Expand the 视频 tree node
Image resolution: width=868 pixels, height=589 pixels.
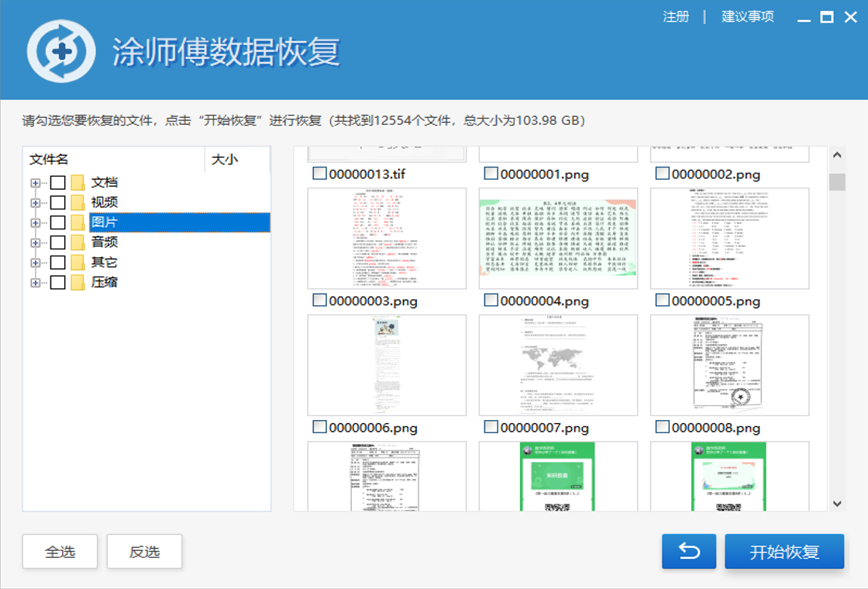tap(35, 203)
